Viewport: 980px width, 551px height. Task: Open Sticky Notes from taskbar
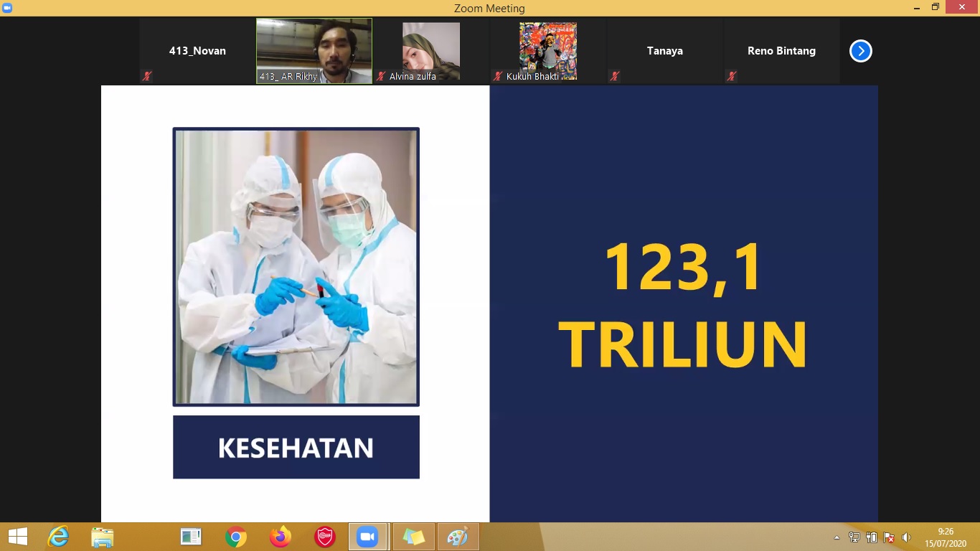(413, 537)
